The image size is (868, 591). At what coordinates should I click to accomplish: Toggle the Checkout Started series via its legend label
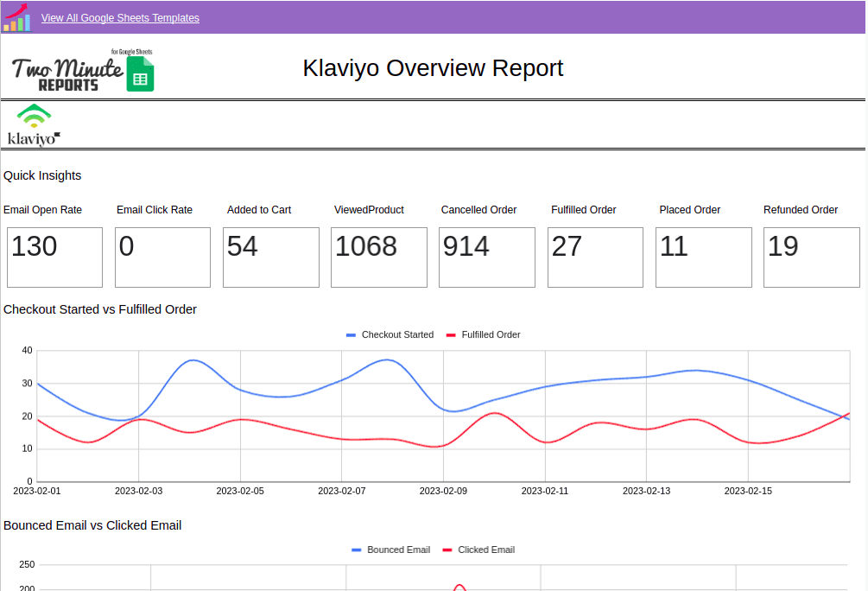pyautogui.click(x=397, y=334)
